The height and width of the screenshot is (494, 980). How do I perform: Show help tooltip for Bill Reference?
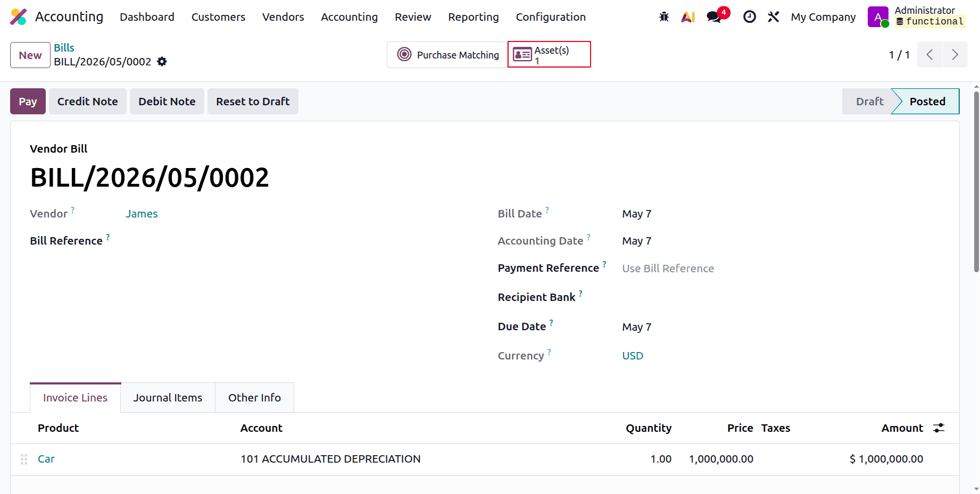(108, 237)
